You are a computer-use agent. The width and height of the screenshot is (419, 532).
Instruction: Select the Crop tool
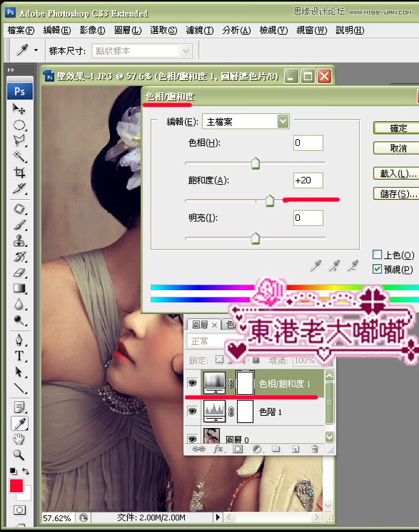[x=19, y=173]
